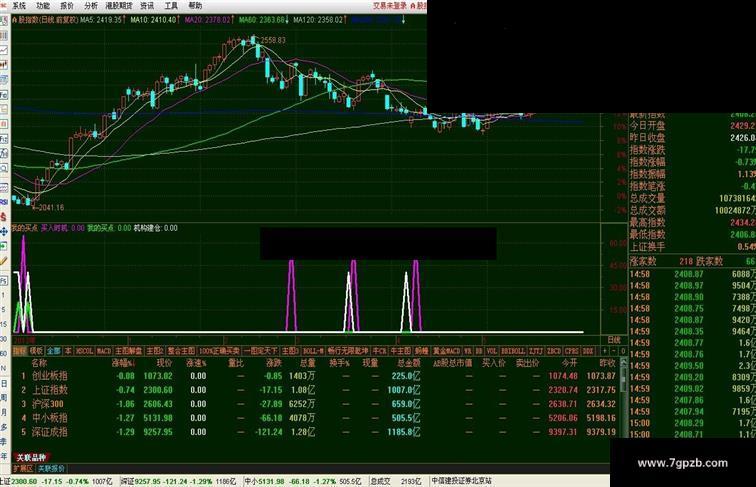Select the 一图定天下 indicator tab
756x487 pixels.
260,351
